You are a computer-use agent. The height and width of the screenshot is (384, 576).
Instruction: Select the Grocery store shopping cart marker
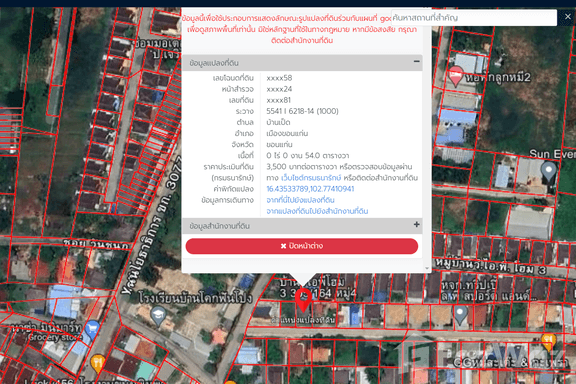click(x=92, y=330)
